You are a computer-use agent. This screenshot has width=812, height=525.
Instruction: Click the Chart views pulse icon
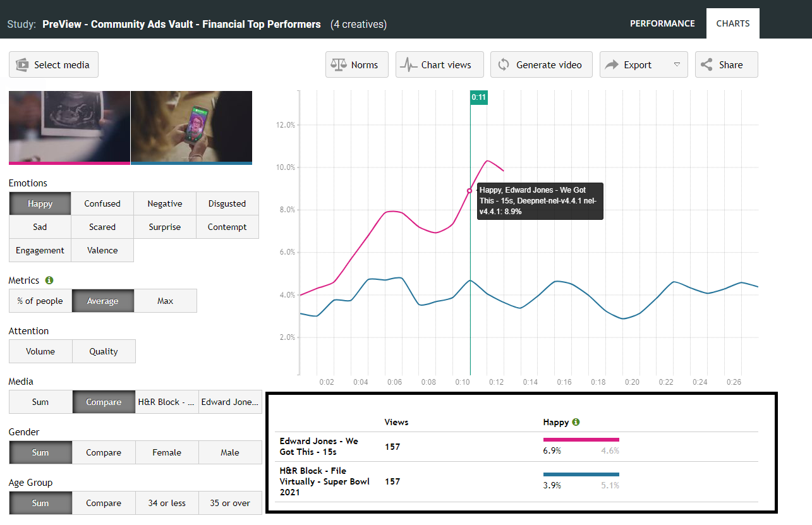point(409,64)
